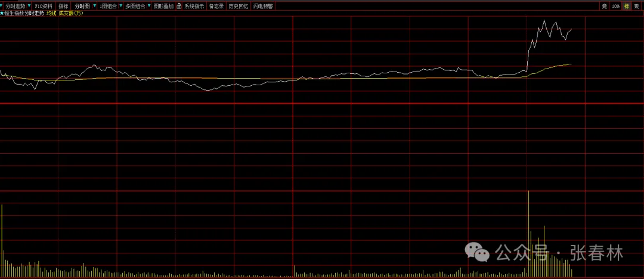Click the yellow 均线 legend label
Screen dimensions: 644x279
coord(51,13)
